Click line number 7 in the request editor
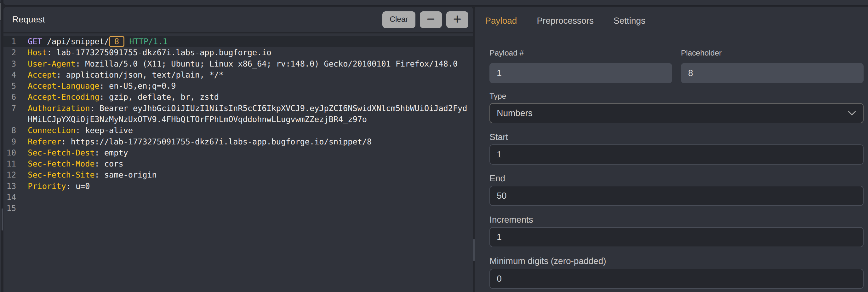Screen dimensions: 868x292 point(14,108)
